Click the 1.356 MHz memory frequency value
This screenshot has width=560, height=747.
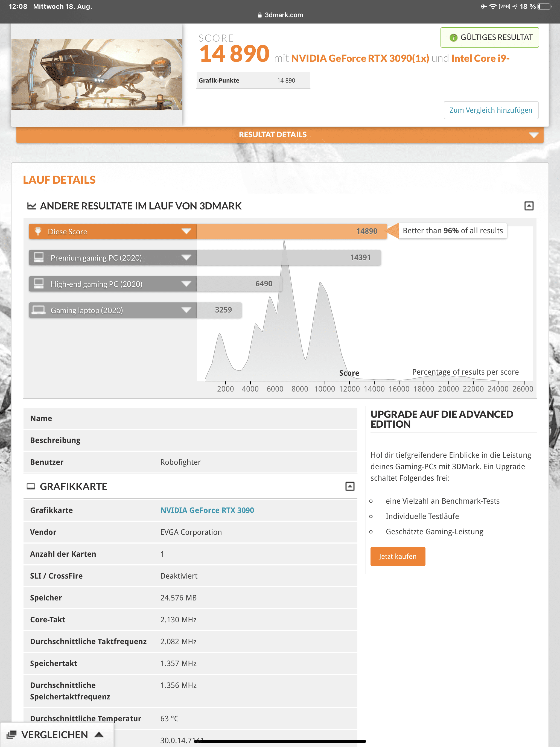(x=178, y=685)
